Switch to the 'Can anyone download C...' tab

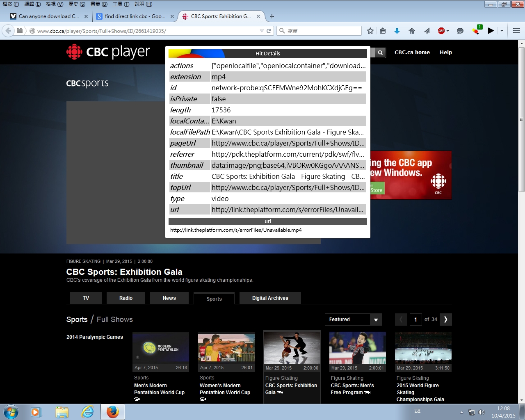click(49, 16)
